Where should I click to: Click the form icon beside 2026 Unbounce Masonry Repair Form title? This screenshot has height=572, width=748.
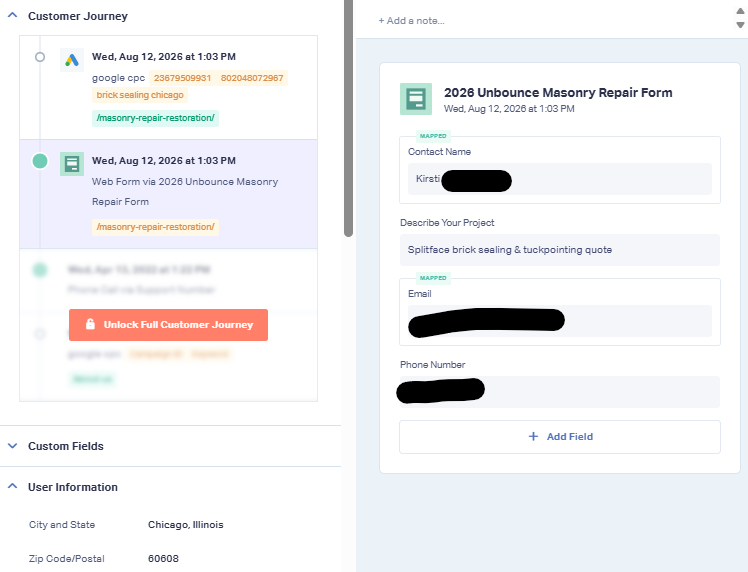416,99
